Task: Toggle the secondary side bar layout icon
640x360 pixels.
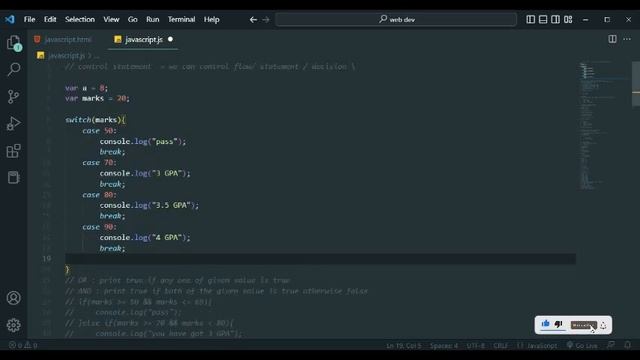Action: [556, 19]
